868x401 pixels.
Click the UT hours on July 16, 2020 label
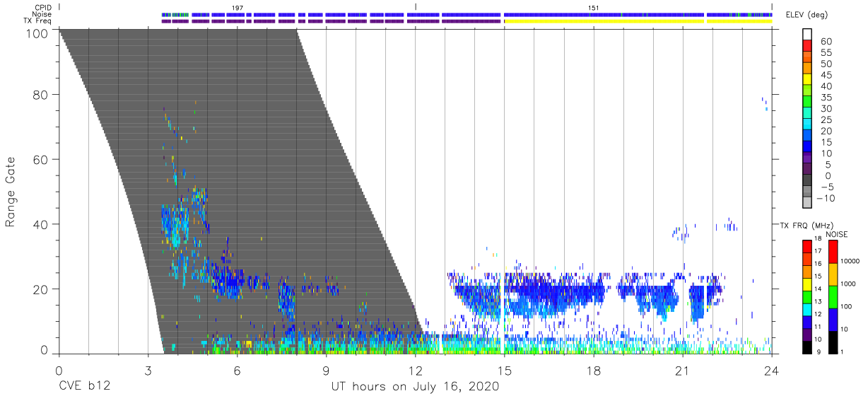(x=416, y=387)
